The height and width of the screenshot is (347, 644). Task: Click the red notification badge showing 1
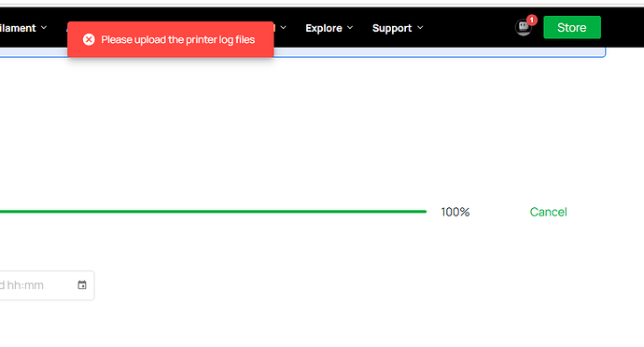[531, 21]
